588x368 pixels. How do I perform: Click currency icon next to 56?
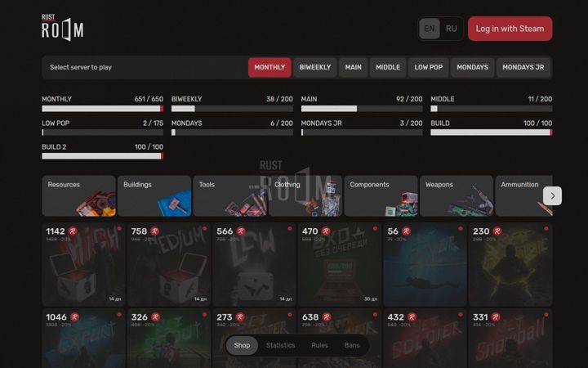[406, 231]
